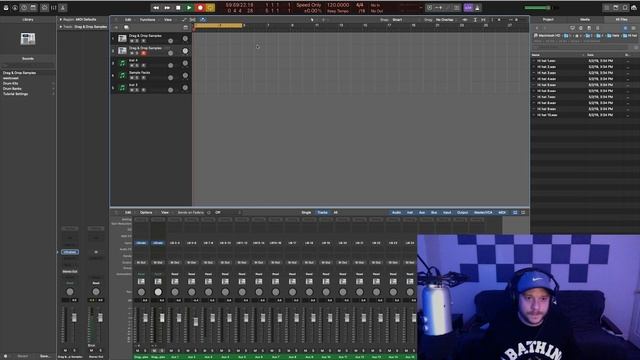The width and height of the screenshot is (640, 360).
Task: Record-enable the Sample Packs track
Action: click(x=143, y=78)
